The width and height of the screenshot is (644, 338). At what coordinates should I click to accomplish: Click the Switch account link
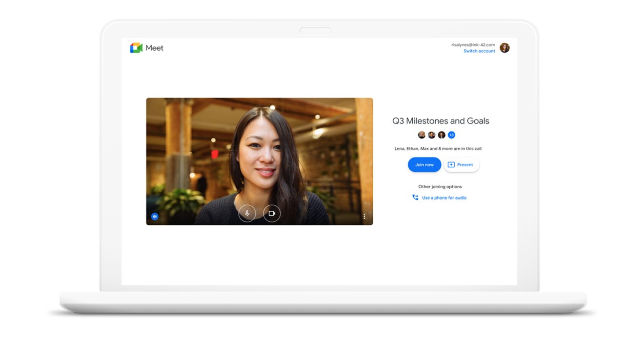(x=479, y=51)
